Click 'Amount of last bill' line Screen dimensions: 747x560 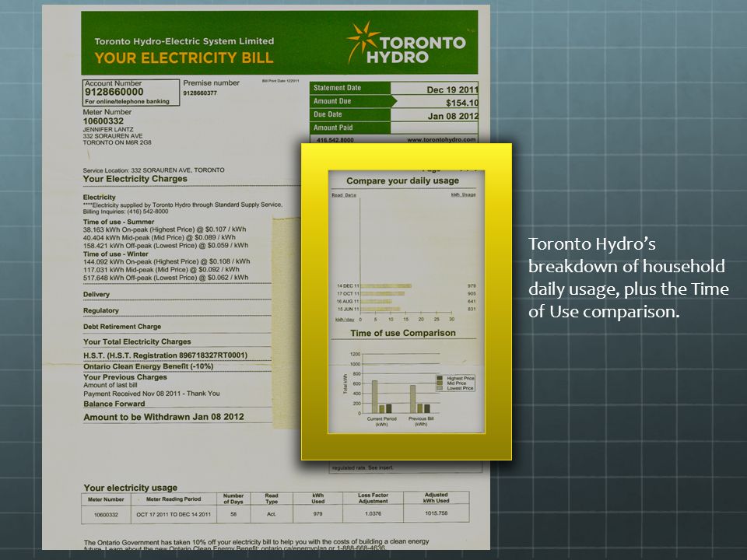pyautogui.click(x=110, y=385)
